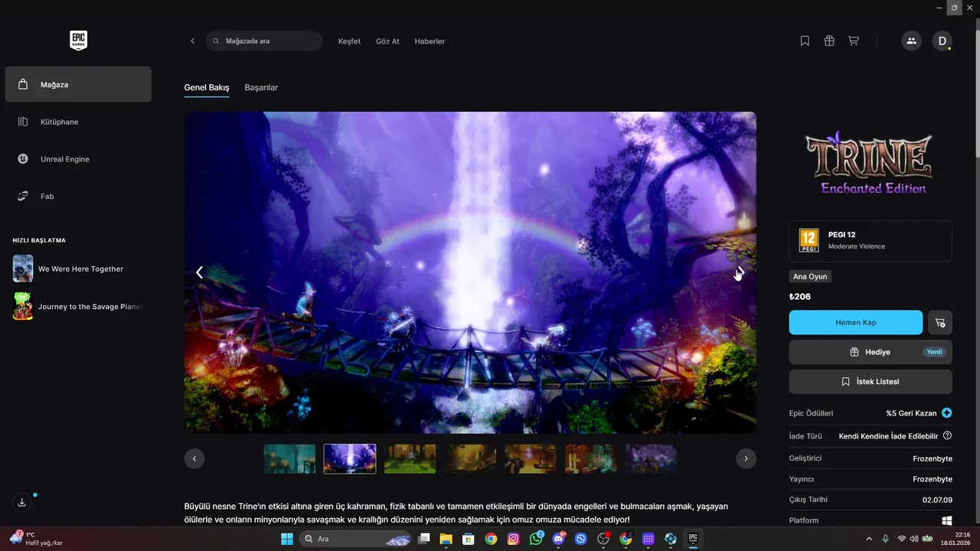The width and height of the screenshot is (980, 551).
Task: Open Windows Start menu
Action: (287, 539)
